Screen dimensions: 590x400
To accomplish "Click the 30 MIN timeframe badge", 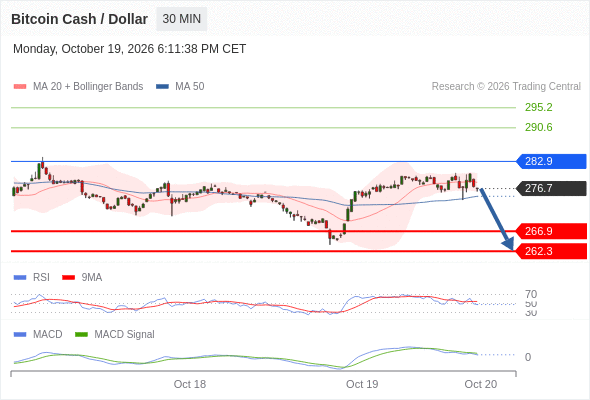I will pyautogui.click(x=182, y=19).
